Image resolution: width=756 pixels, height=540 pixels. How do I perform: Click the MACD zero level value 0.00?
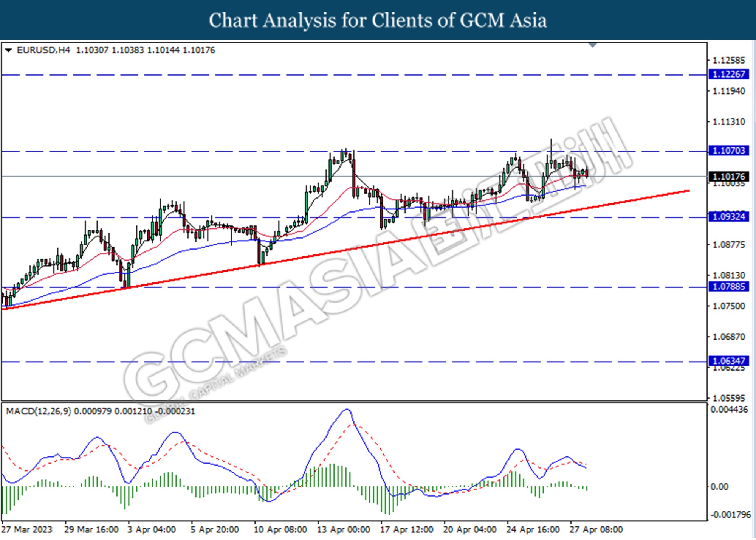(x=719, y=487)
